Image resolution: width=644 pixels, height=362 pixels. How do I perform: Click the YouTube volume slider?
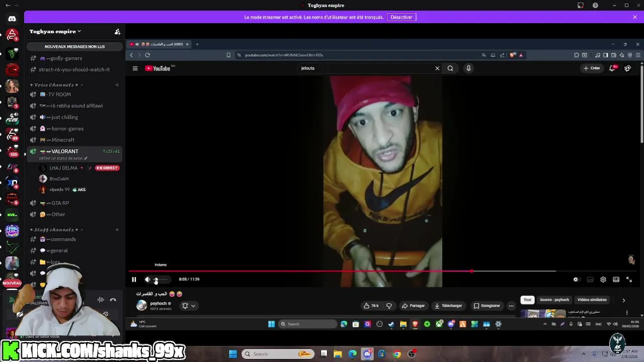coord(161,280)
